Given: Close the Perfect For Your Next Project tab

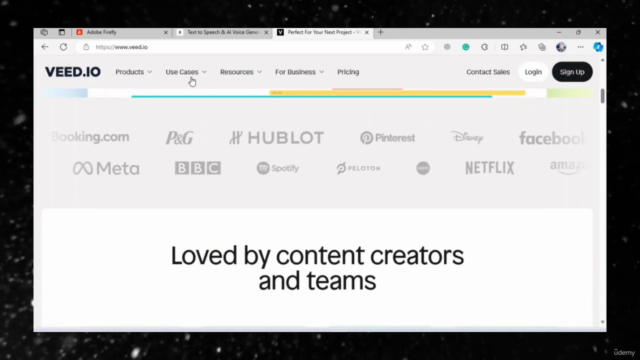Looking at the screenshot, I should coord(367,32).
